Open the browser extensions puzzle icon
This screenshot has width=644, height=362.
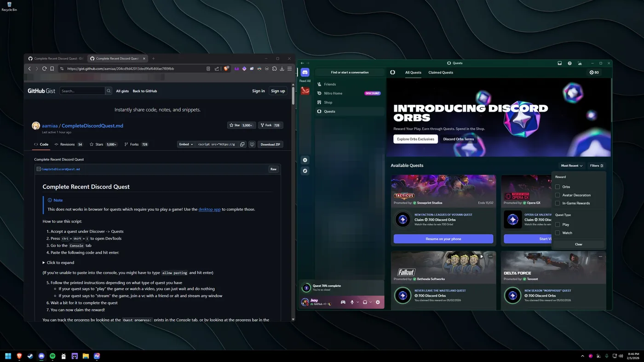[x=275, y=68]
